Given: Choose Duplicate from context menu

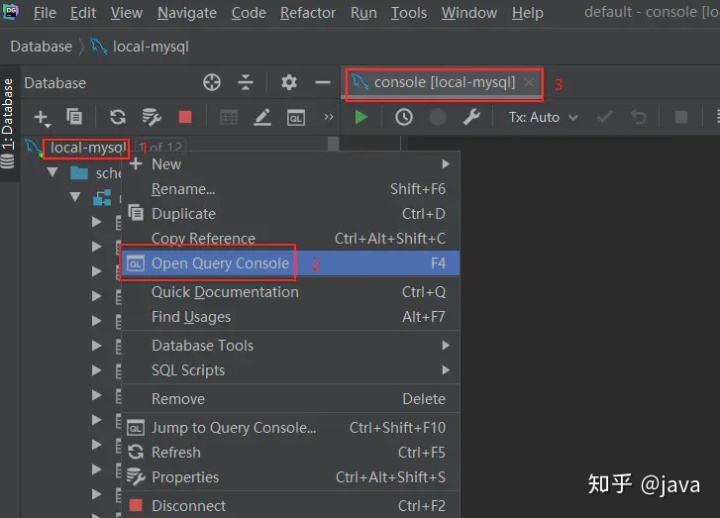Looking at the screenshot, I should coord(290,214).
